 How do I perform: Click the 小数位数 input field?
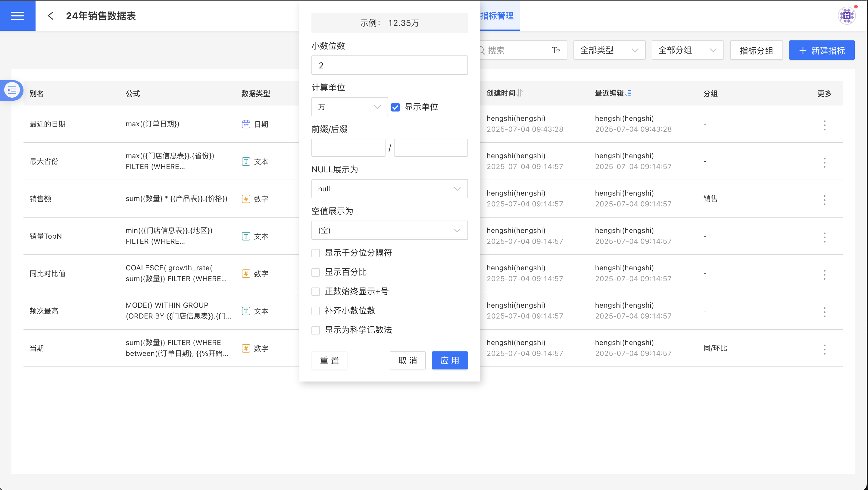pos(389,65)
